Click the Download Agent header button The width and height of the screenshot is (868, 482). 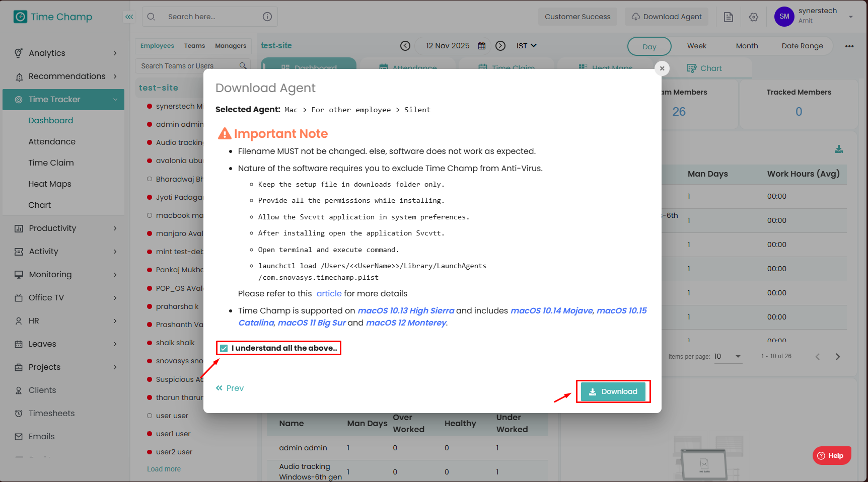pyautogui.click(x=667, y=17)
